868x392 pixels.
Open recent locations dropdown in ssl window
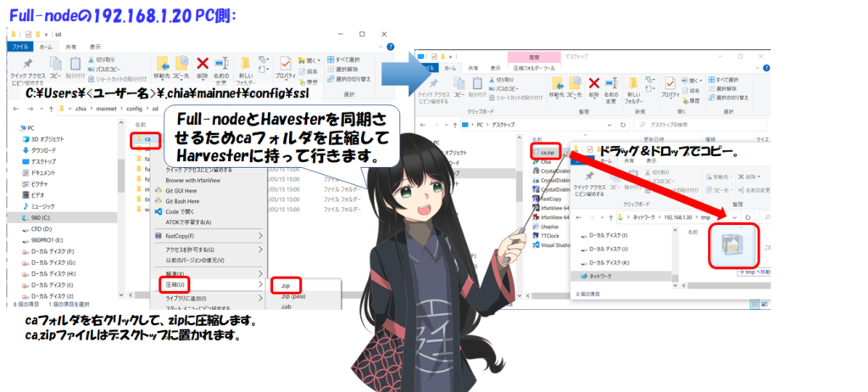pos(41,109)
